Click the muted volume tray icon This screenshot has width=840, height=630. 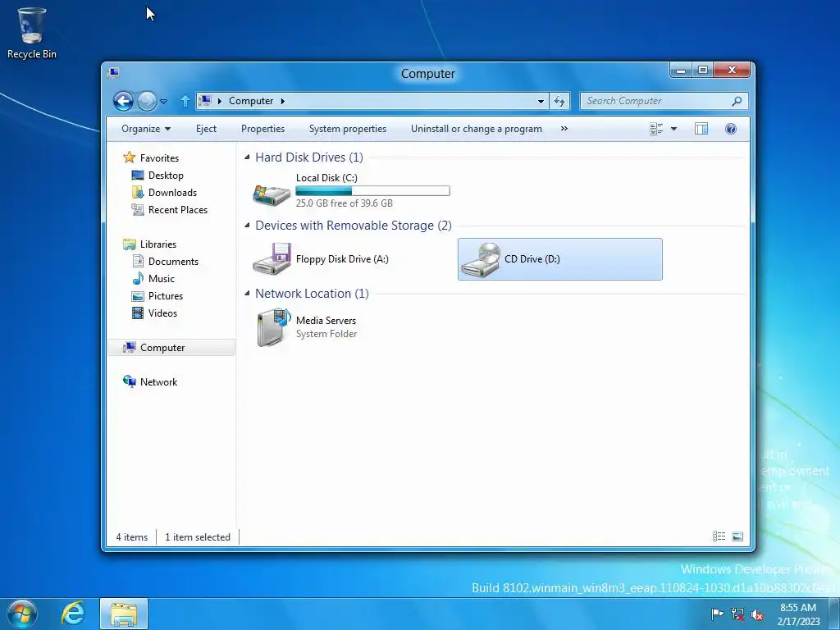tap(757, 614)
